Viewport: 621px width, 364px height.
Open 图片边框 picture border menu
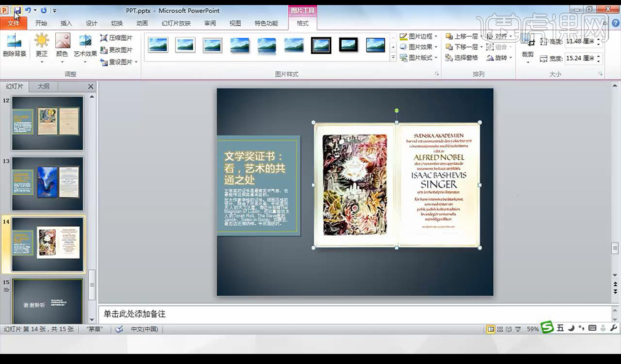pyautogui.click(x=418, y=36)
